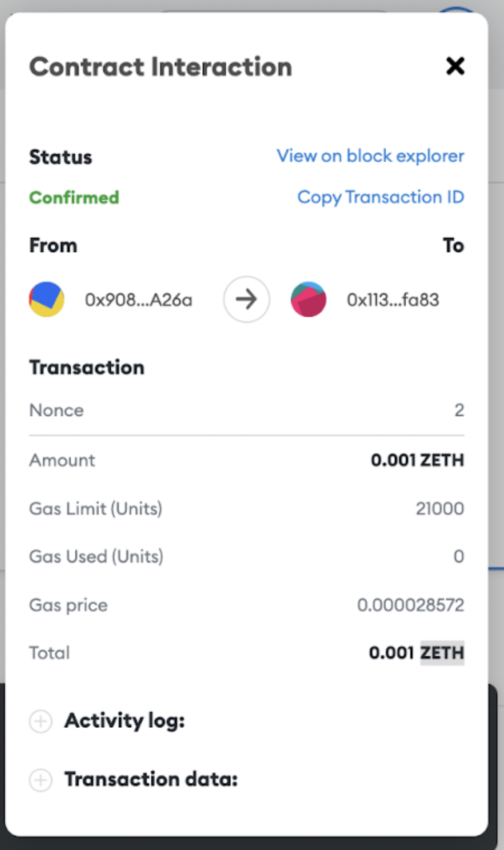This screenshot has width=504, height=850.
Task: Click the Contract Interaction title
Action: [160, 66]
